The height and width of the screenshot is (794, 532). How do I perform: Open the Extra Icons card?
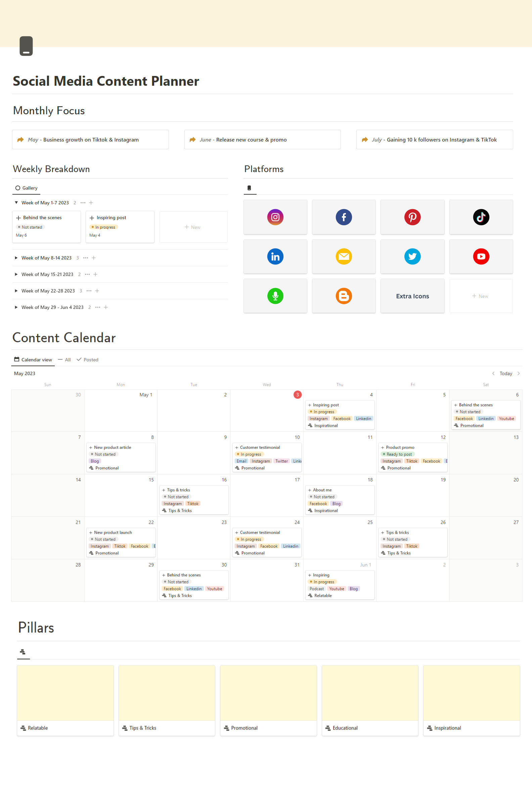tap(412, 296)
